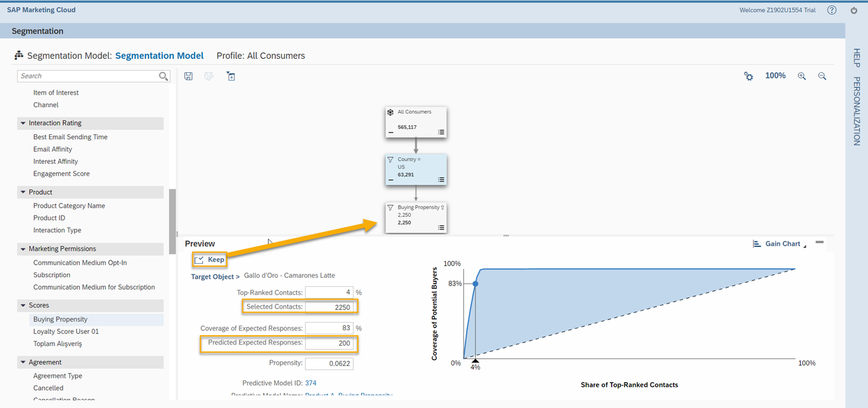Viewport: 868px width, 408px height.
Task: Click the Top-Ranked Contacts percentage field
Action: [x=329, y=293]
